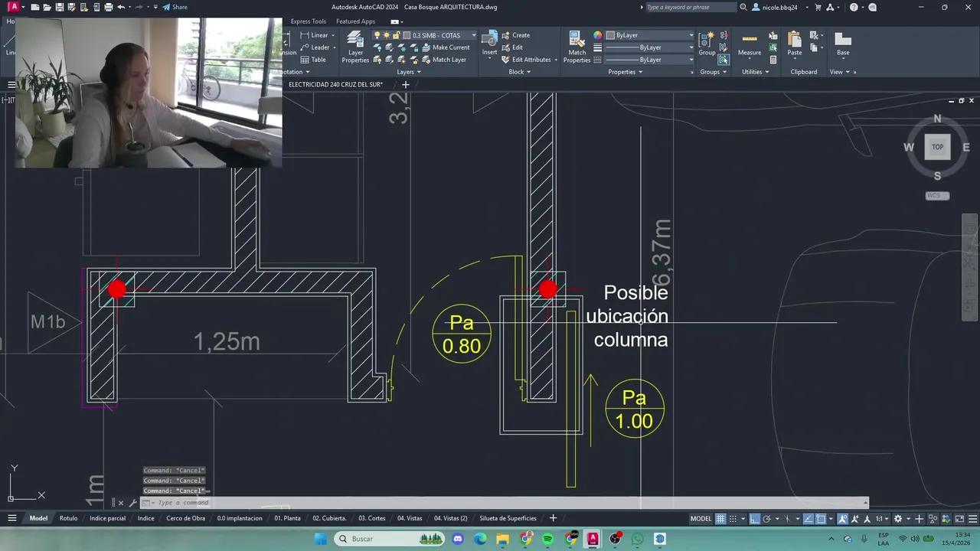Open Discord from the taskbar
This screenshot has height=551, width=980.
point(458,539)
